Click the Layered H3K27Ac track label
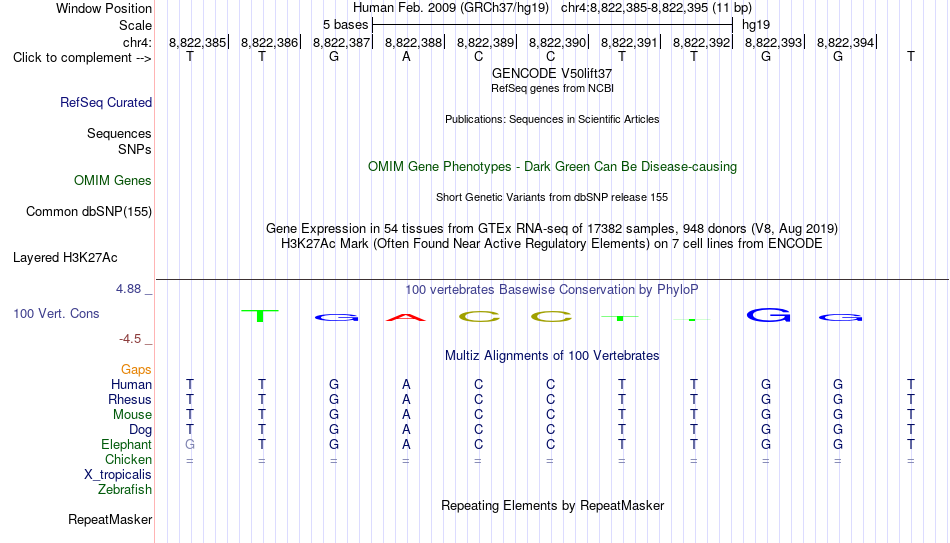The height and width of the screenshot is (543, 950). click(65, 258)
